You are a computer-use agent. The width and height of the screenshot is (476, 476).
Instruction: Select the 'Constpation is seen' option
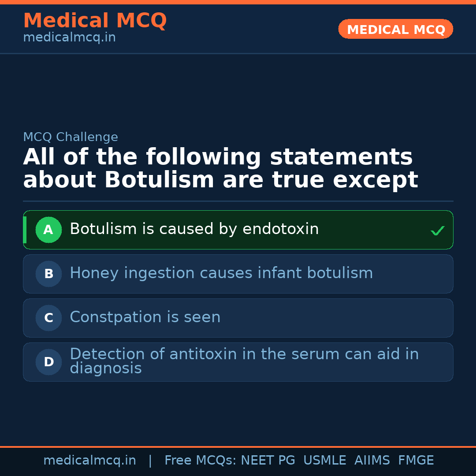145,317
